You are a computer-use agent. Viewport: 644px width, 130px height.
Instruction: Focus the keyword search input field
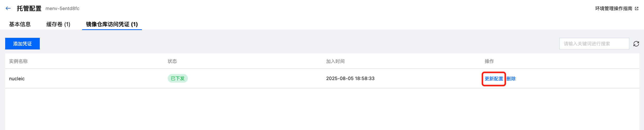(594, 44)
